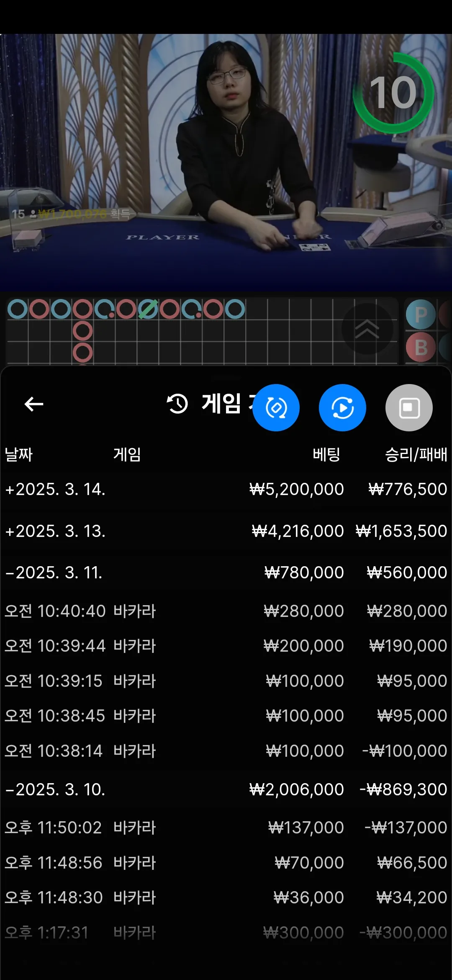Click the 승리/패배 column header

pos(416,454)
